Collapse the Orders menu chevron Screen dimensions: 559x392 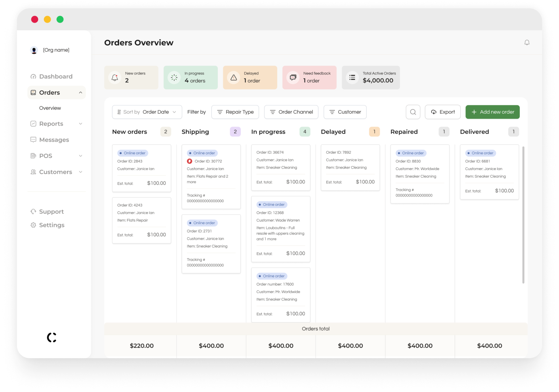(80, 93)
